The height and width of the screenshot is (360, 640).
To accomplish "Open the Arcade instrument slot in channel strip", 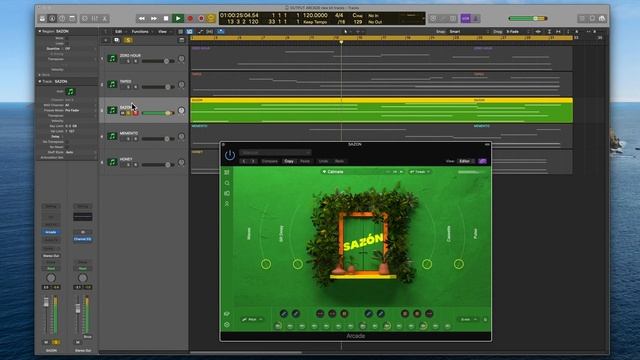I will (x=51, y=232).
